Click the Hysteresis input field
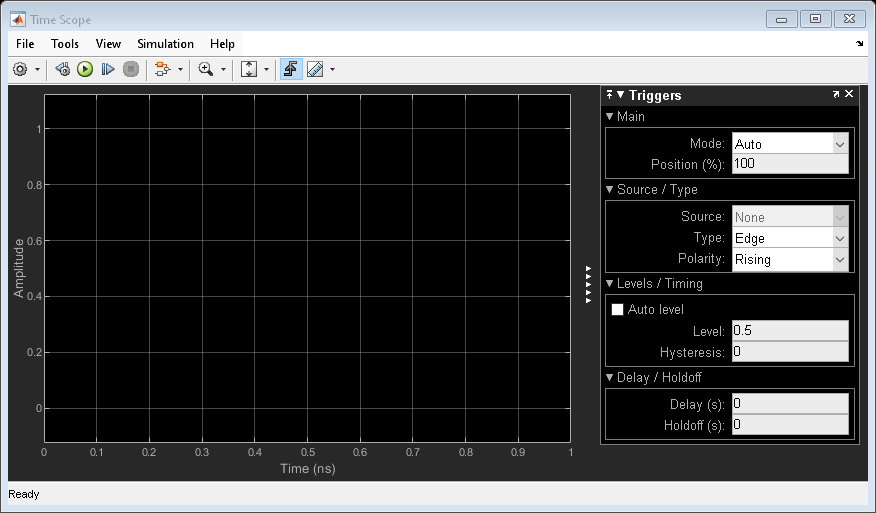 tap(790, 352)
